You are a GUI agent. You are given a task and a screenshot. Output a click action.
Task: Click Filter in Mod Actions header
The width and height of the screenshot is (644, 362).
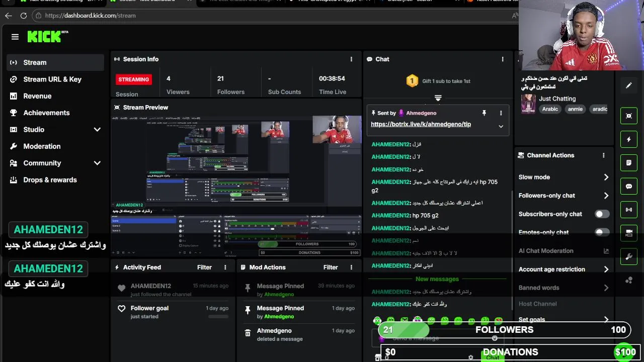click(331, 267)
